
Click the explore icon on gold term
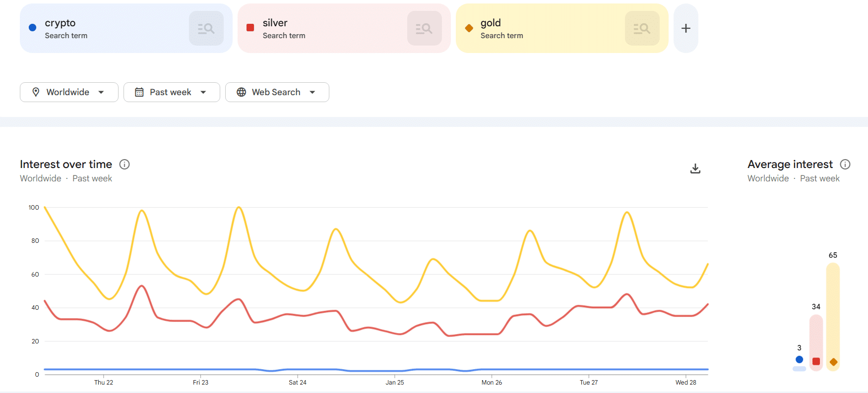[x=642, y=28]
